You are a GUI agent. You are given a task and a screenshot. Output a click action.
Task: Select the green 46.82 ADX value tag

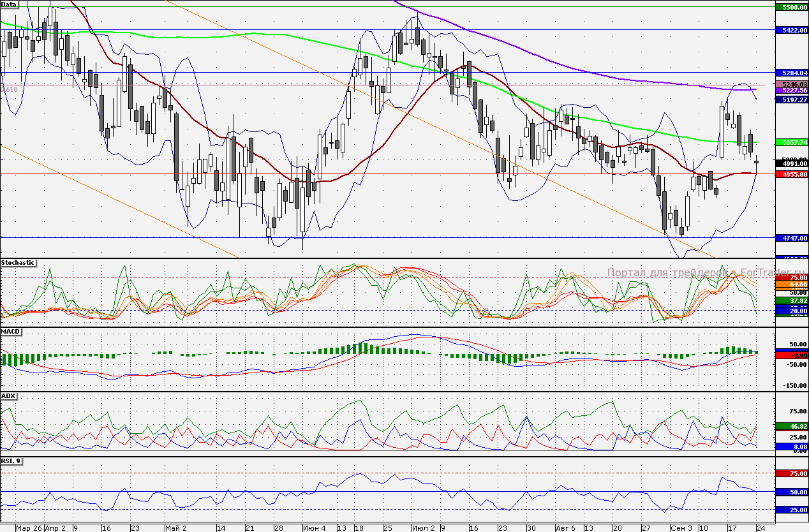coord(791,426)
